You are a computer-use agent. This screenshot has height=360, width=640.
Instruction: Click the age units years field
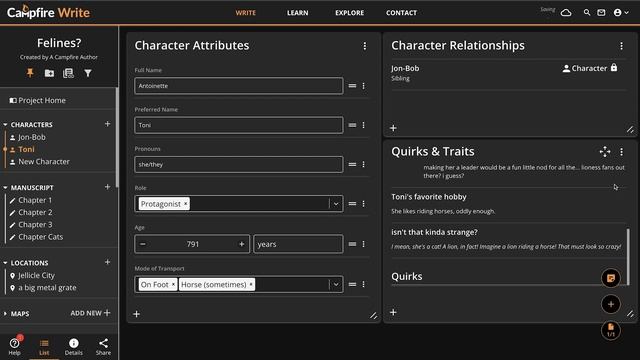pyautogui.click(x=298, y=244)
